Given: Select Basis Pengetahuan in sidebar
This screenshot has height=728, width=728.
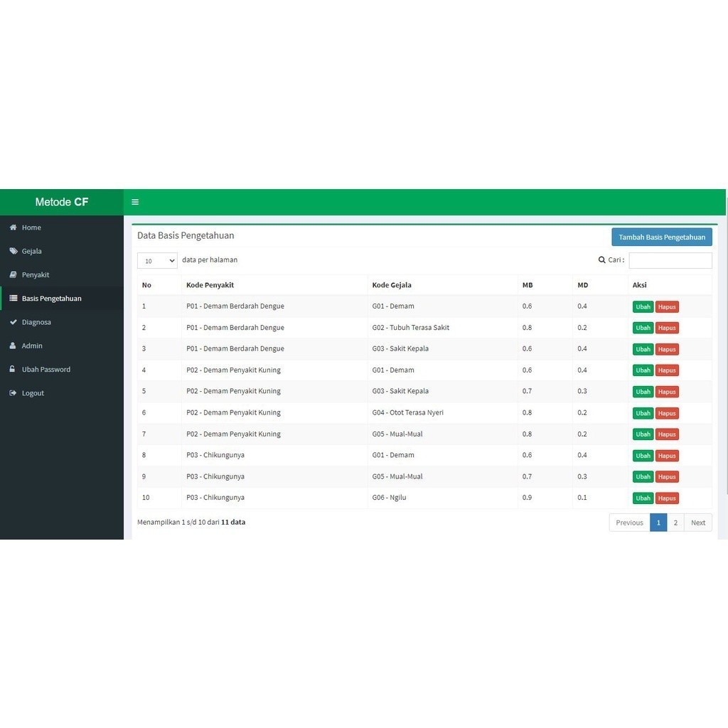Looking at the screenshot, I should tap(51, 299).
